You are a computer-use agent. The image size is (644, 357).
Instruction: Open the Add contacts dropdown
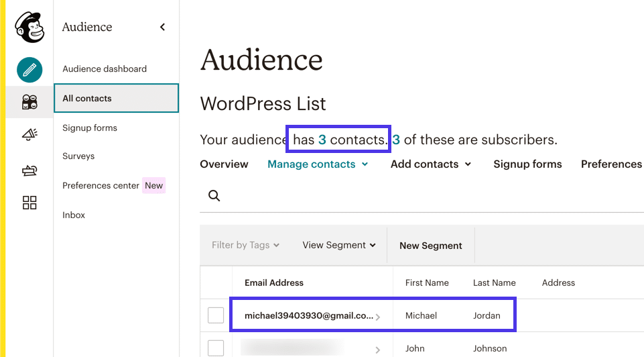[x=430, y=164]
